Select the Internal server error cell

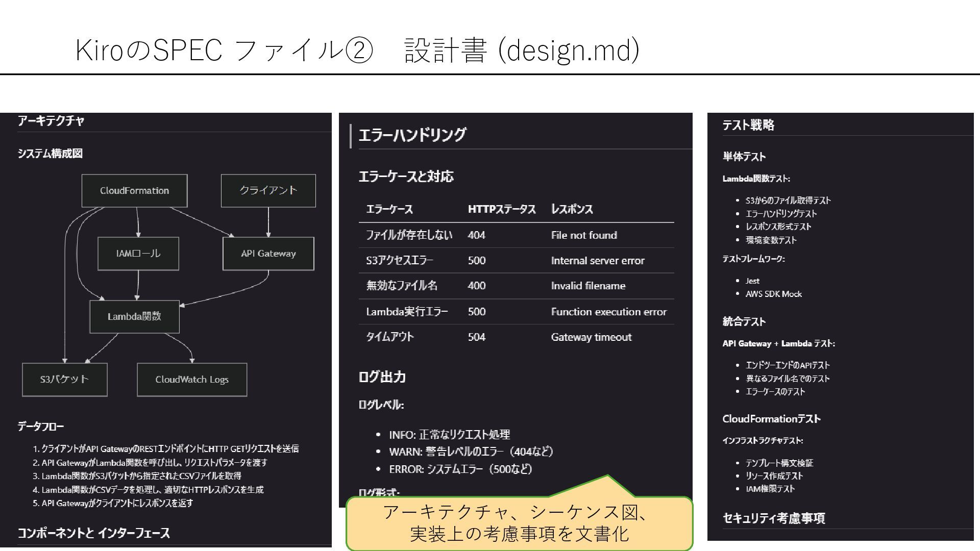coord(598,261)
